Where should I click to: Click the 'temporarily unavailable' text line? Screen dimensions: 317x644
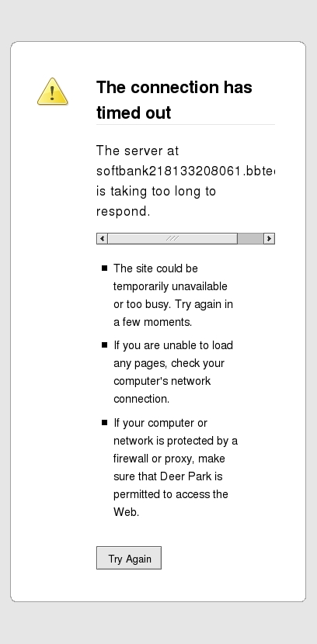[x=170, y=286]
